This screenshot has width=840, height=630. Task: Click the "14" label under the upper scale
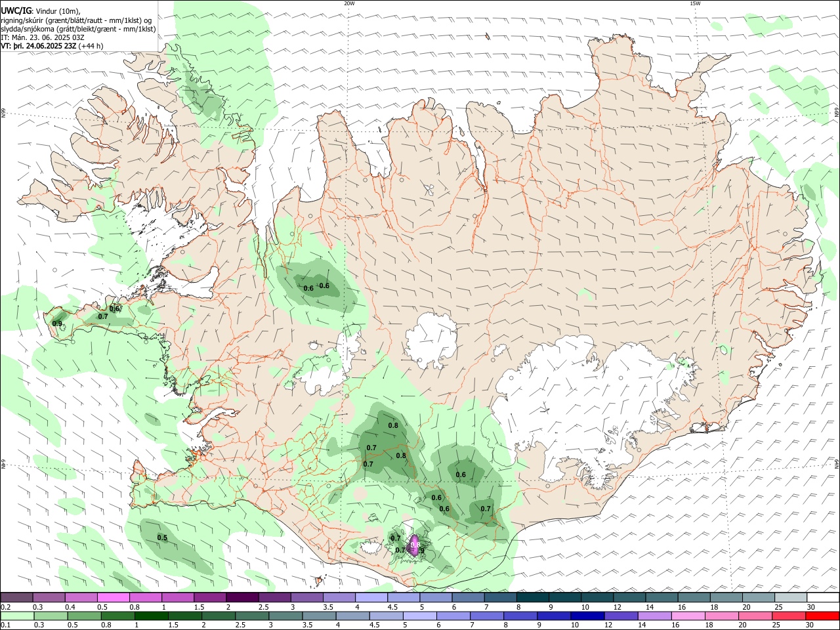[649, 607]
